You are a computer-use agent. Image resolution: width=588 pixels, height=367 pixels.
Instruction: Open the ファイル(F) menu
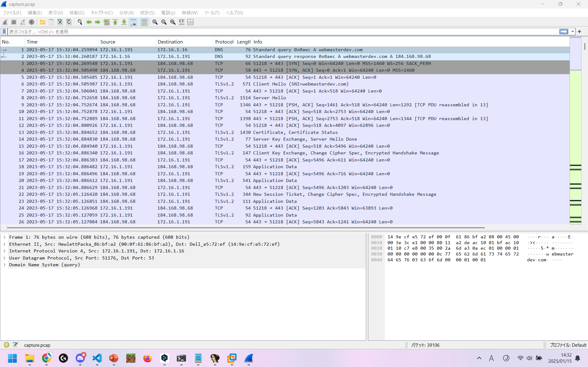[x=12, y=13]
